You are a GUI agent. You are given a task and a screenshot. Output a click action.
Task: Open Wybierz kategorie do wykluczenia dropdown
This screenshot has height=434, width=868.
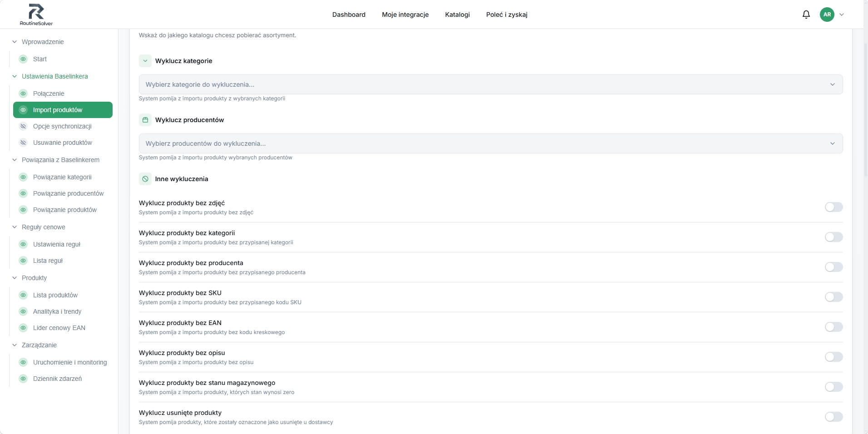(491, 84)
